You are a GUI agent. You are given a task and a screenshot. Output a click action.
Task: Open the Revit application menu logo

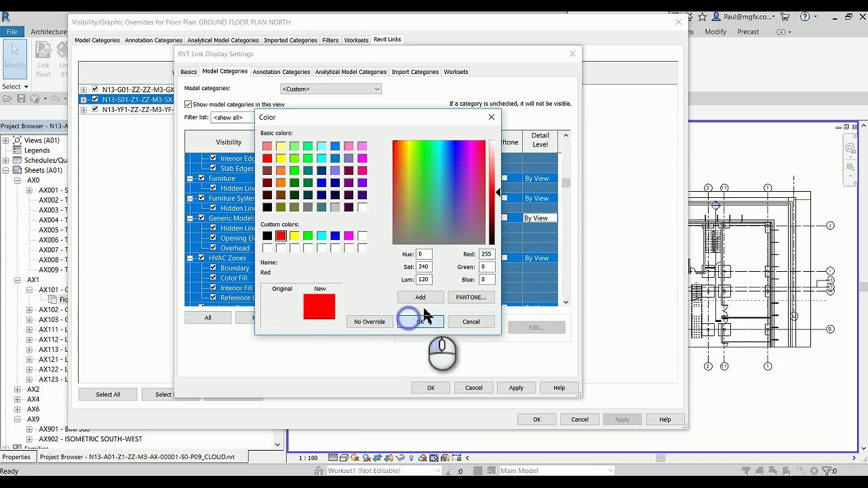click(x=6, y=16)
